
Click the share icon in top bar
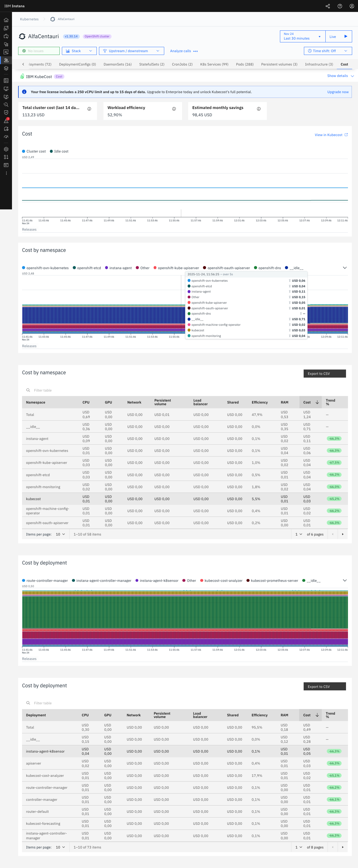(328, 6)
